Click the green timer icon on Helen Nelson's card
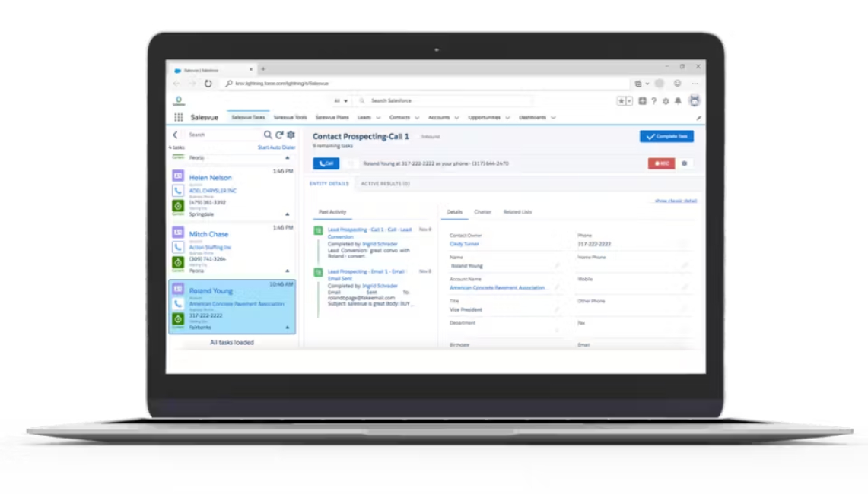868x494 pixels. point(178,206)
